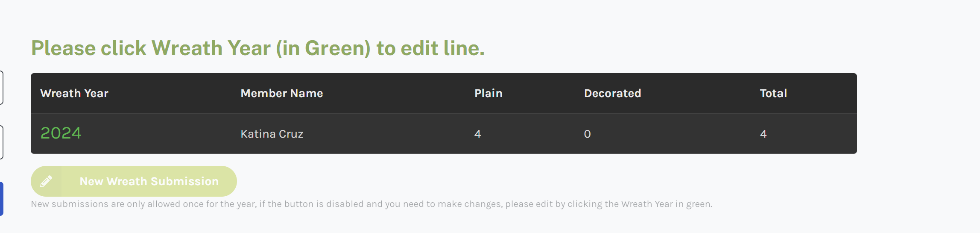Image resolution: width=980 pixels, height=233 pixels.
Task: Click the words 'Wreath Year' in the green heading
Action: 211,48
